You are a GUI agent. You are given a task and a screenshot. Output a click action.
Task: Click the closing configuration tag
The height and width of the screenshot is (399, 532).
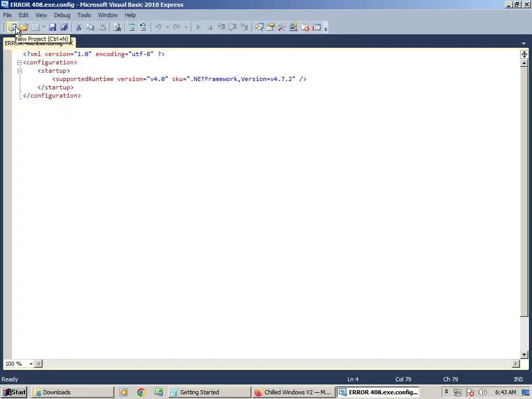52,96
